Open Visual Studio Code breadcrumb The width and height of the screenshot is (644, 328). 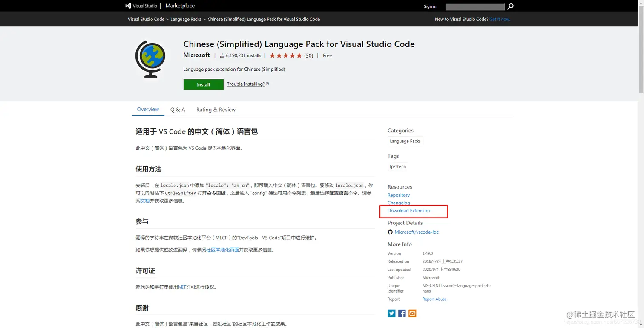(146, 19)
